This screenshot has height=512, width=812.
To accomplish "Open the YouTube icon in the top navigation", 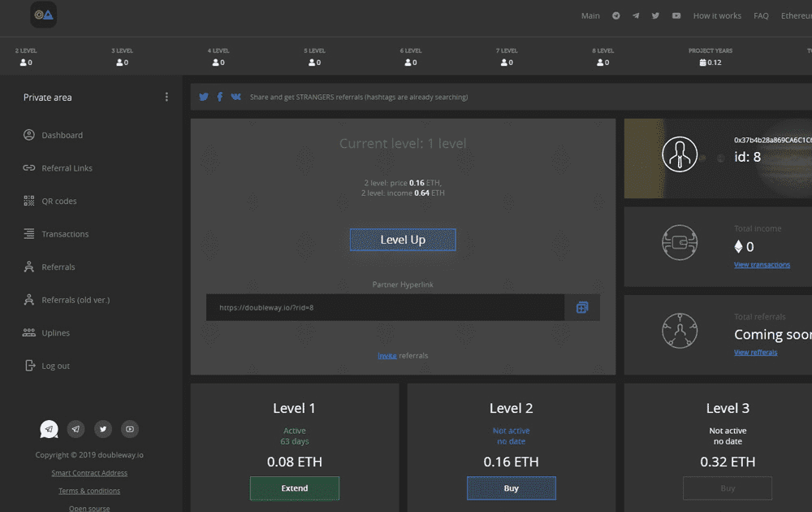I will [676, 15].
